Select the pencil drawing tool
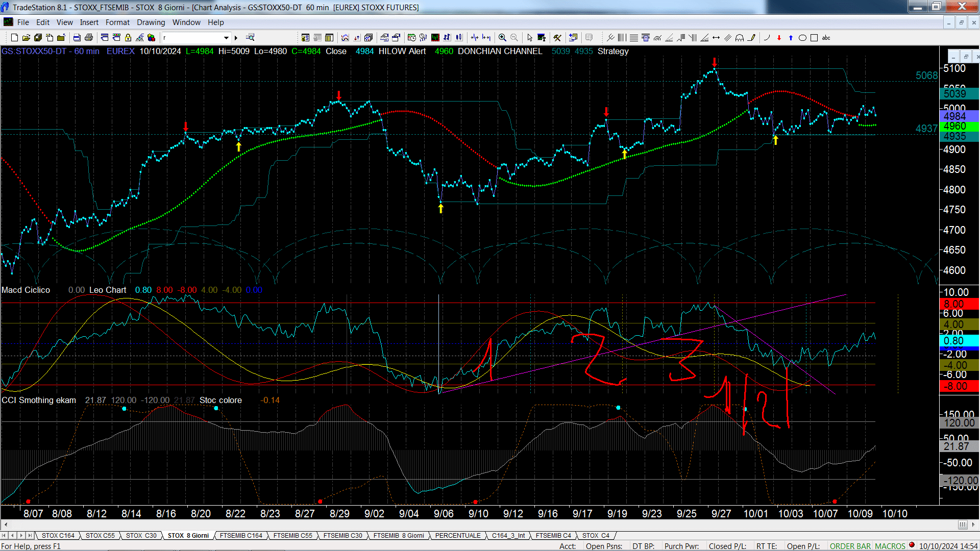 [751, 37]
